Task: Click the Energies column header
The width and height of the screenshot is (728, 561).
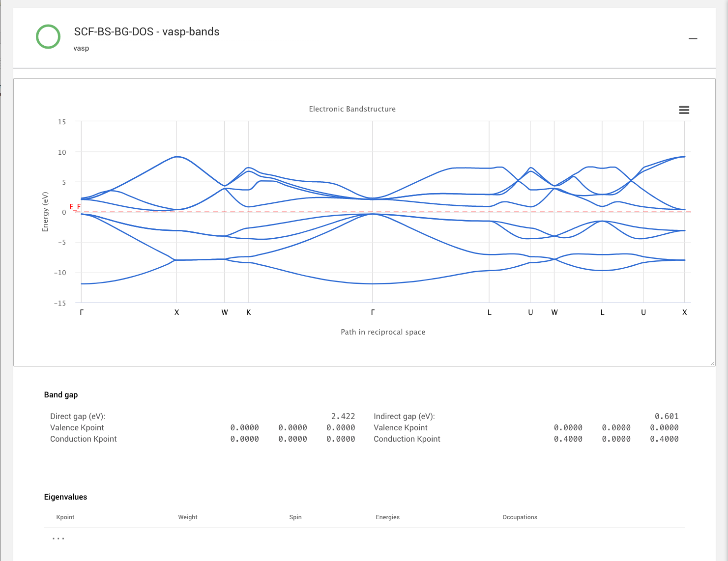Action: (x=387, y=517)
